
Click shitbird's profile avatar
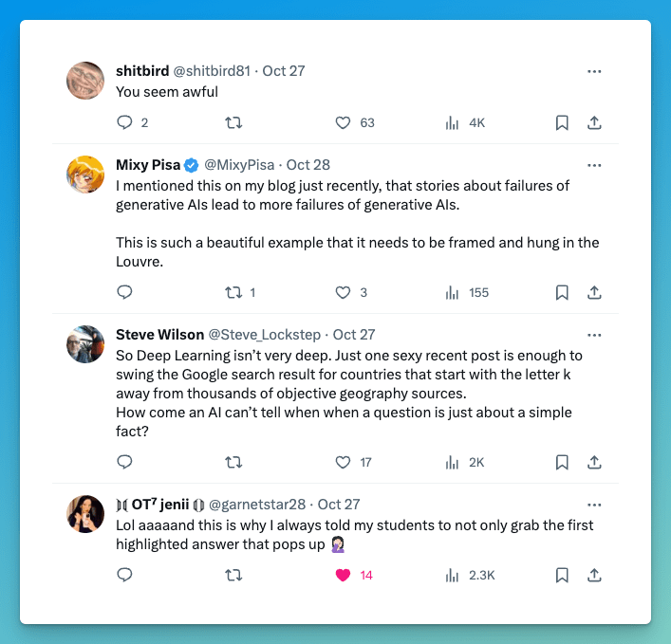85,80
